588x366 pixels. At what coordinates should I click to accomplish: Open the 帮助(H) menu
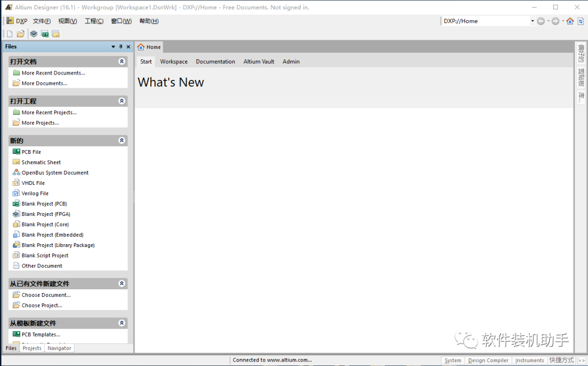(149, 21)
